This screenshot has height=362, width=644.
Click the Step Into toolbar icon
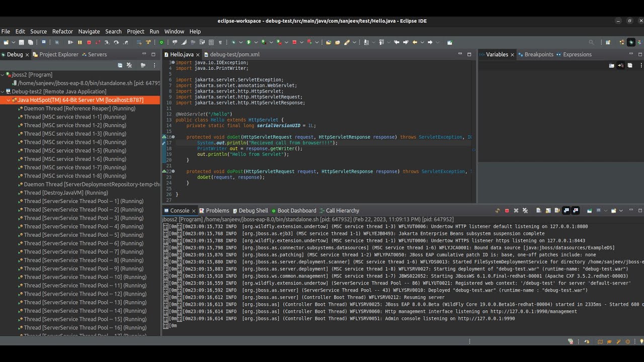click(107, 42)
